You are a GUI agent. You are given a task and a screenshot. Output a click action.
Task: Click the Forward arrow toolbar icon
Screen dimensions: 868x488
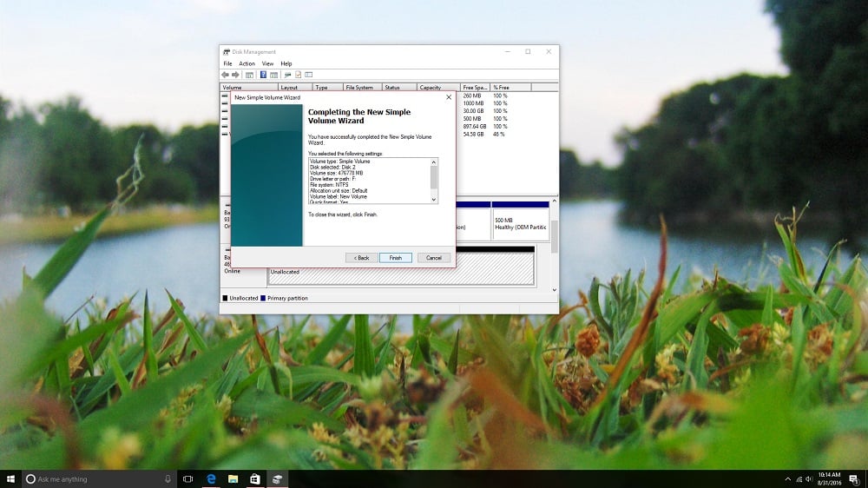pyautogui.click(x=235, y=75)
